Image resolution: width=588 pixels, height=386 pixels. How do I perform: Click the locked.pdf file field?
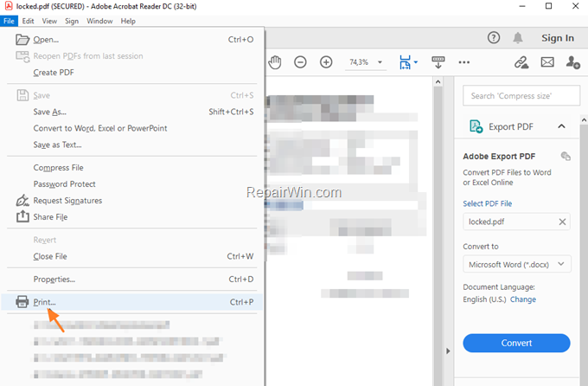(x=517, y=222)
